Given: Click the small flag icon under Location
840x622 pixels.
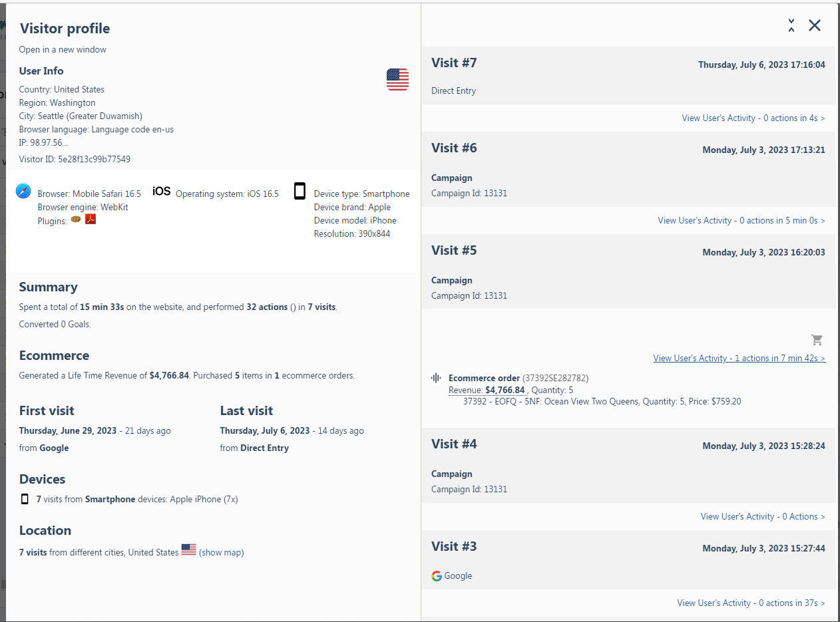Looking at the screenshot, I should [x=188, y=550].
